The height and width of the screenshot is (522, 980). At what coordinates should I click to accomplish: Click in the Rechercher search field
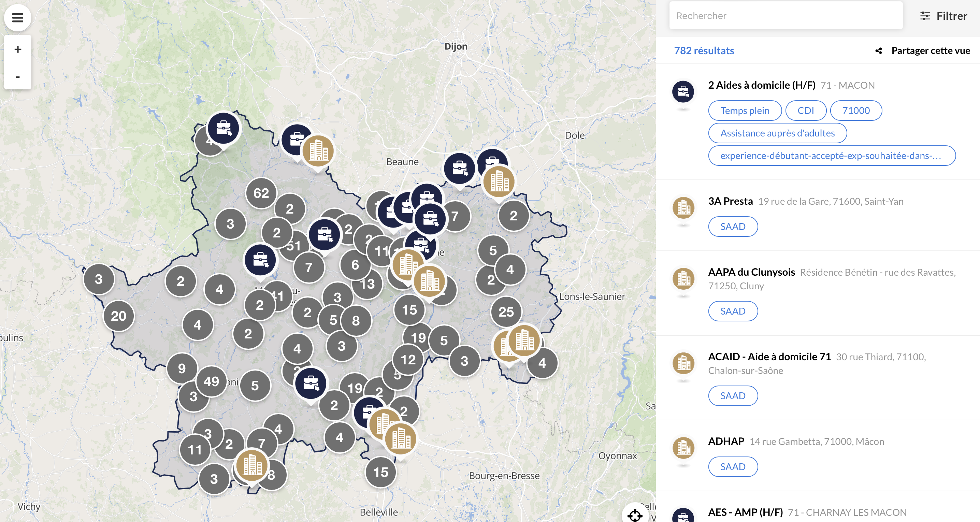(785, 16)
